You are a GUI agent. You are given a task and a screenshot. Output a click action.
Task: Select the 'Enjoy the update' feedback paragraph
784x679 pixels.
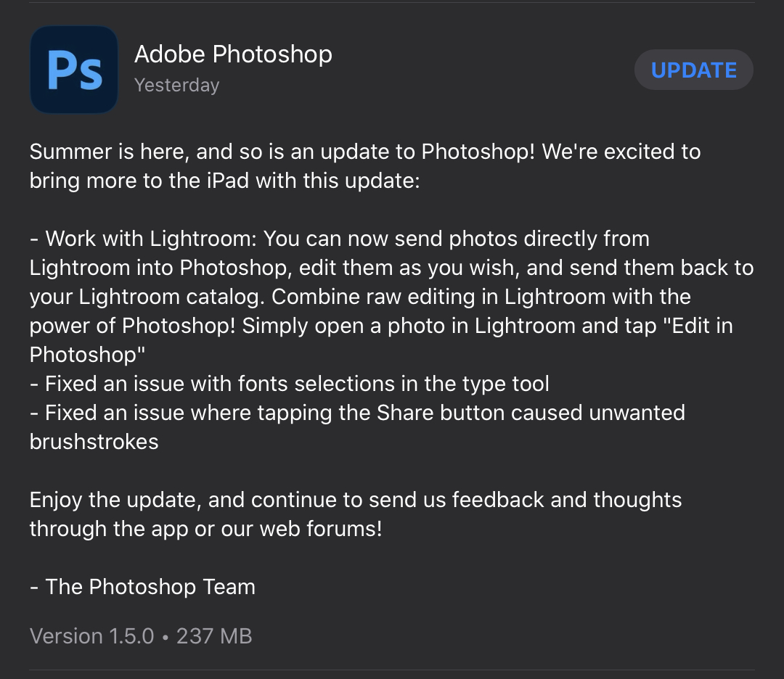tap(356, 514)
